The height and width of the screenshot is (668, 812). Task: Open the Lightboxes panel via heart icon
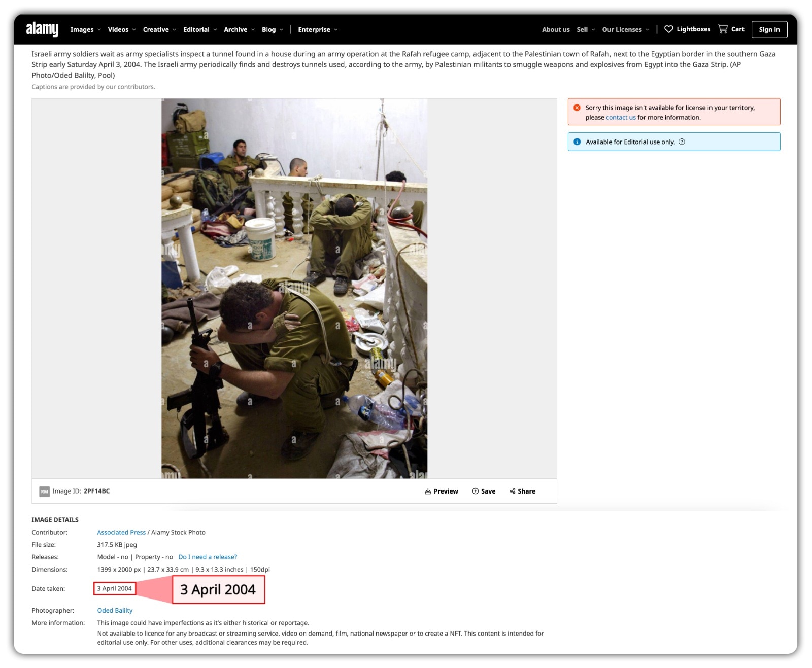click(669, 29)
